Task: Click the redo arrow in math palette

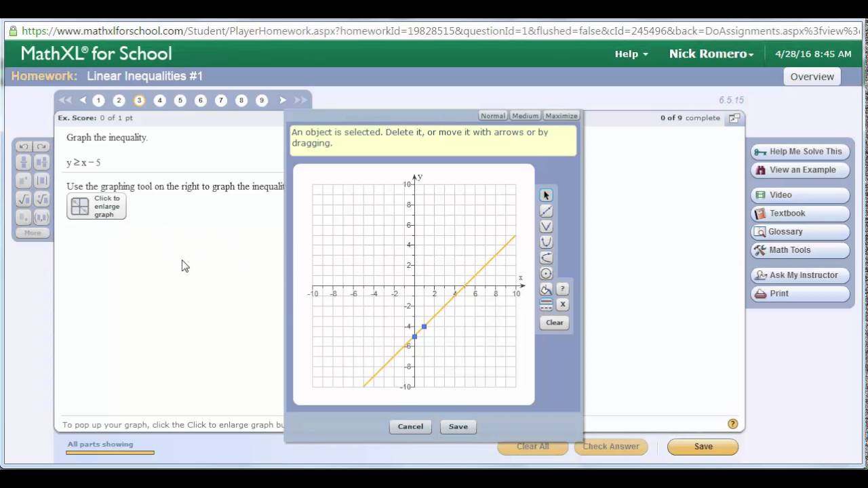Action: point(41,146)
